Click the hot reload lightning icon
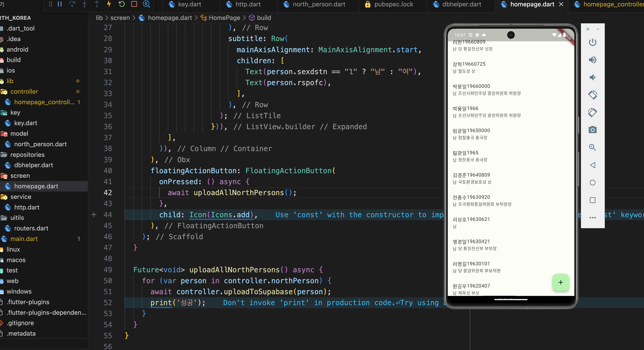The width and height of the screenshot is (644, 350). 109,4
